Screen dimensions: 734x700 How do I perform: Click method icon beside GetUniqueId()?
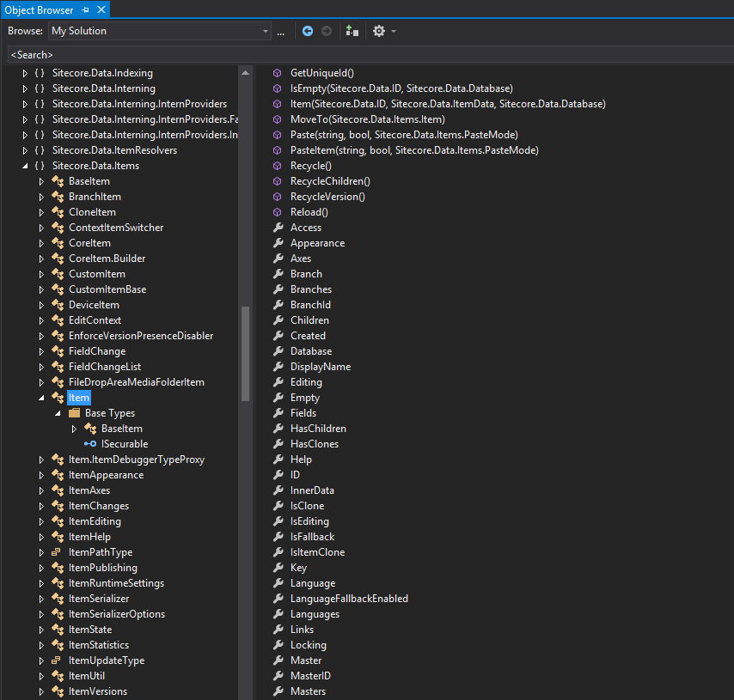(x=278, y=73)
